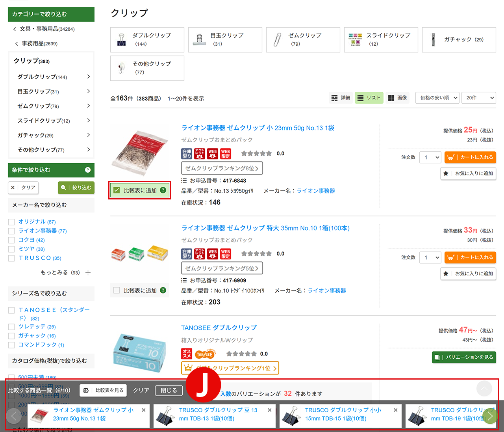Viewport: 504px width, 432px height.
Task: Click help icon beside second 比較表に追加
Action: coord(163,290)
